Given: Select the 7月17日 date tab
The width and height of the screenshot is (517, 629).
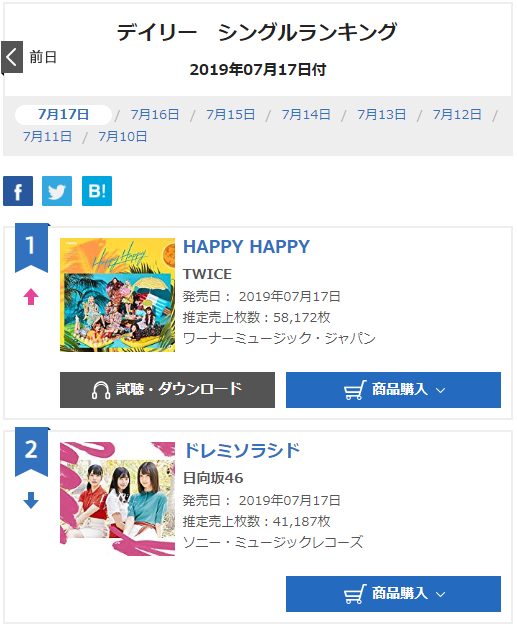Looking at the screenshot, I should point(63,115).
